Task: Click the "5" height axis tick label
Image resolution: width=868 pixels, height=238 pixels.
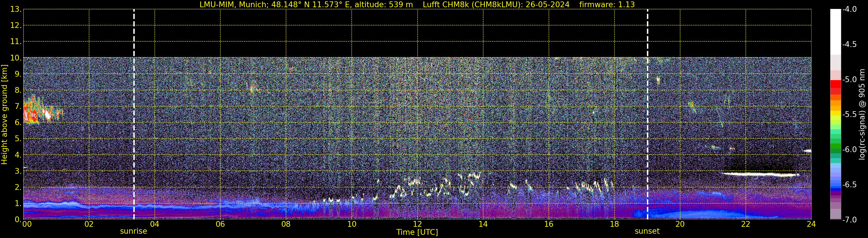Action: coord(18,139)
